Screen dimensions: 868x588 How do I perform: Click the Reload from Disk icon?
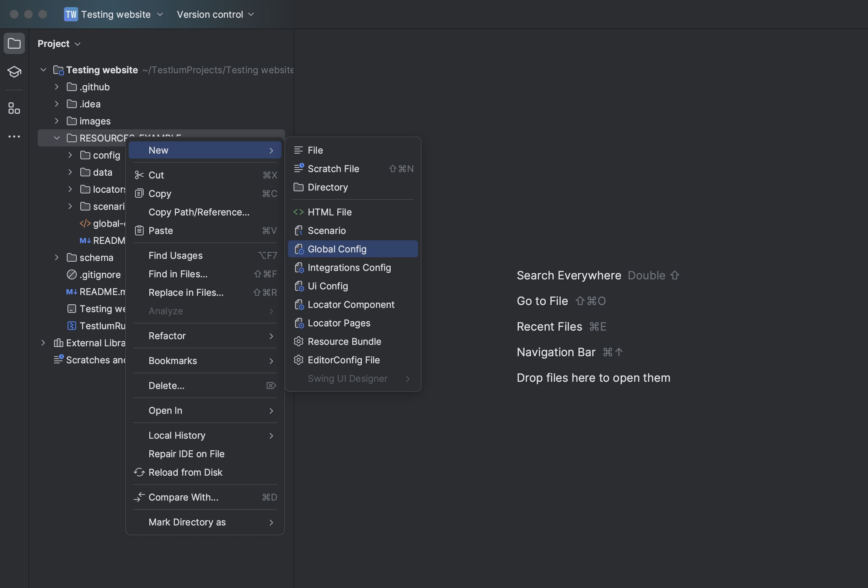click(x=139, y=472)
